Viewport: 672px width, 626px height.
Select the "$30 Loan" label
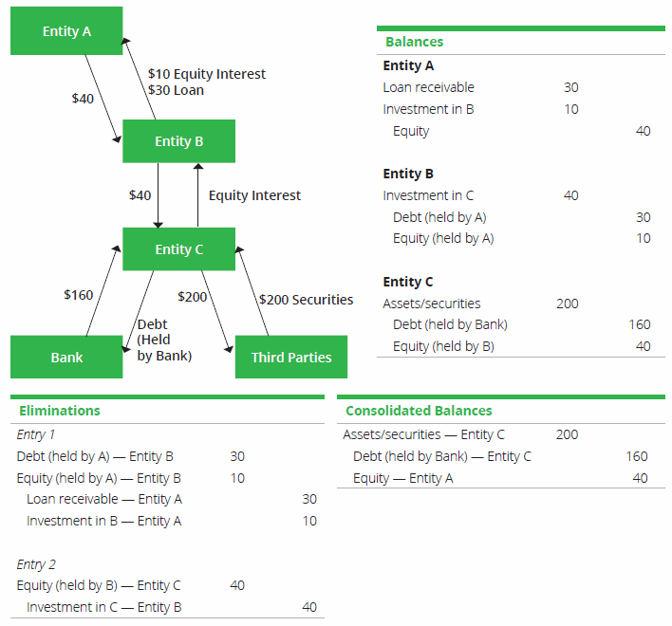coord(176,90)
